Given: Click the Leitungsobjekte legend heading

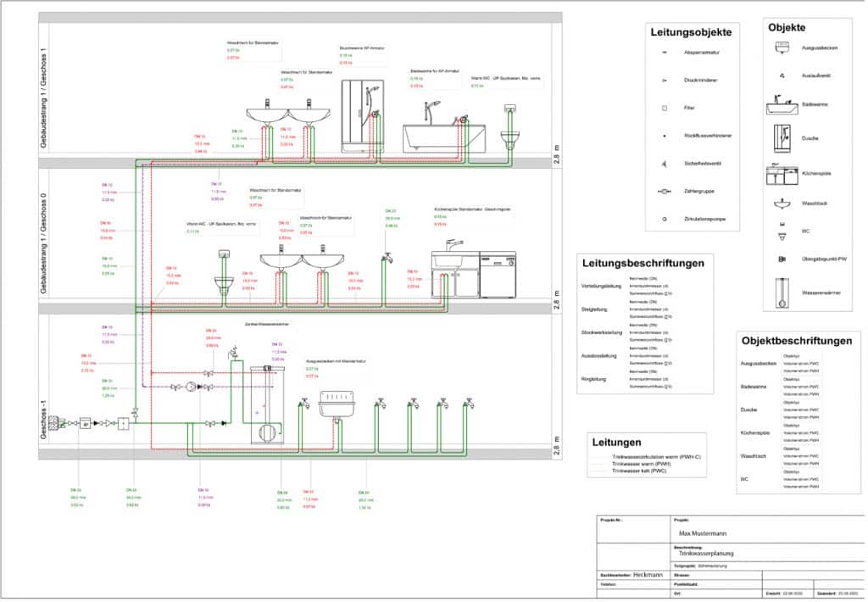Looking at the screenshot, I should 691,33.
